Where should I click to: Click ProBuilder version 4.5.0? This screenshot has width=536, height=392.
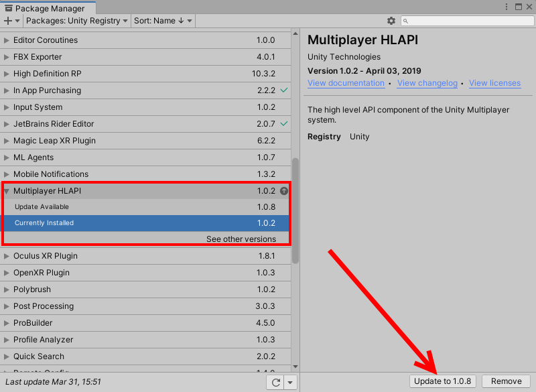[x=265, y=322]
